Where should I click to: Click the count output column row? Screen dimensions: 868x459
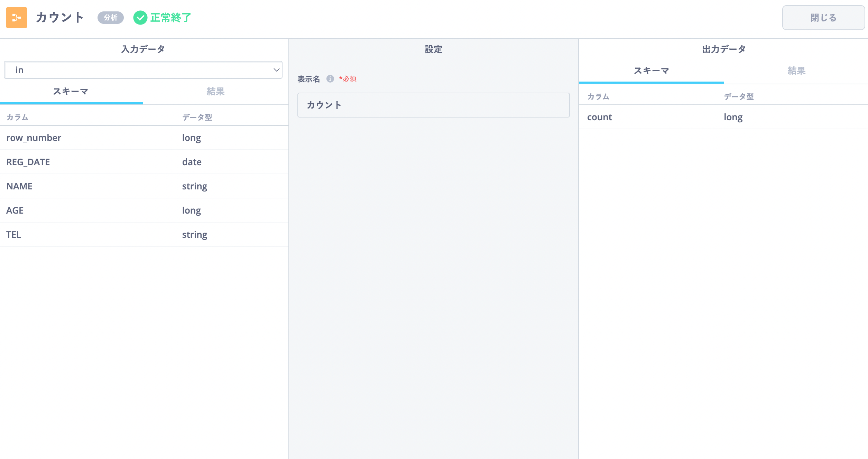coord(723,117)
